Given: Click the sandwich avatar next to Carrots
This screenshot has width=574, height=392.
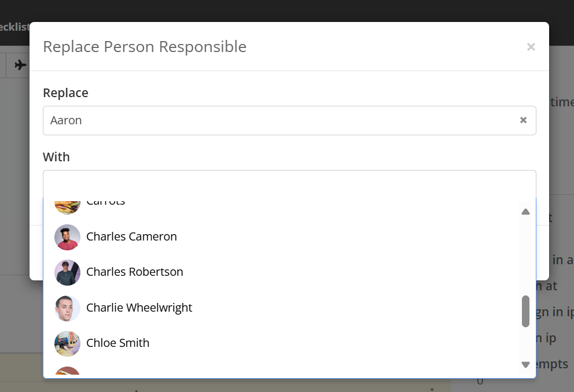Looking at the screenshot, I should [x=67, y=205].
